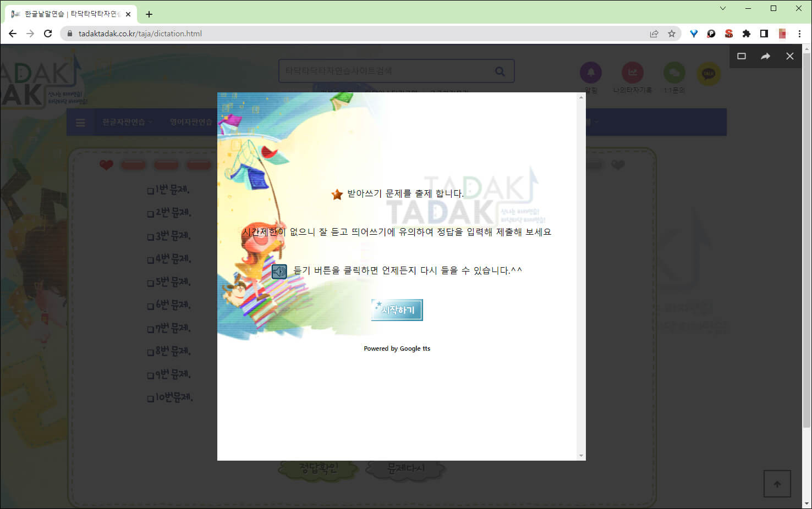This screenshot has width=812, height=509.
Task: Open 나의타자기록 typing record icon
Action: pos(633,72)
